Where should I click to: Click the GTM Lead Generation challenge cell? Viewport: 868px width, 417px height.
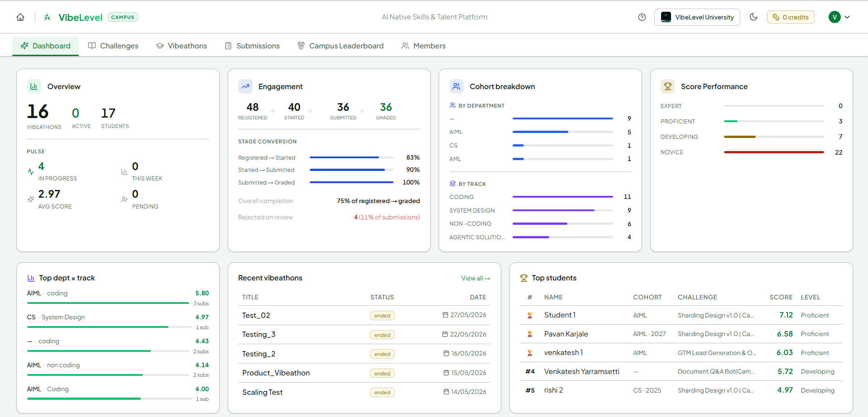click(x=717, y=353)
